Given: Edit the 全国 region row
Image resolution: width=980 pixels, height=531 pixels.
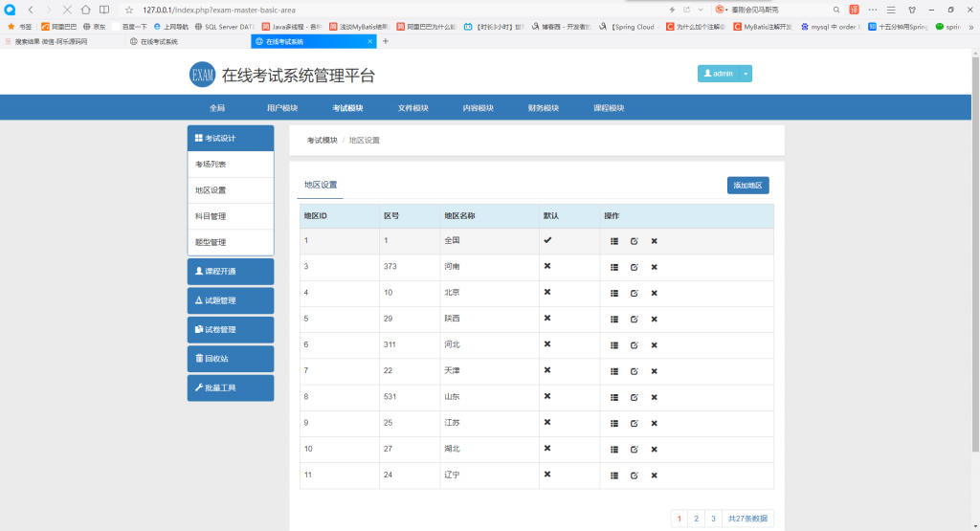Looking at the screenshot, I should (x=635, y=241).
